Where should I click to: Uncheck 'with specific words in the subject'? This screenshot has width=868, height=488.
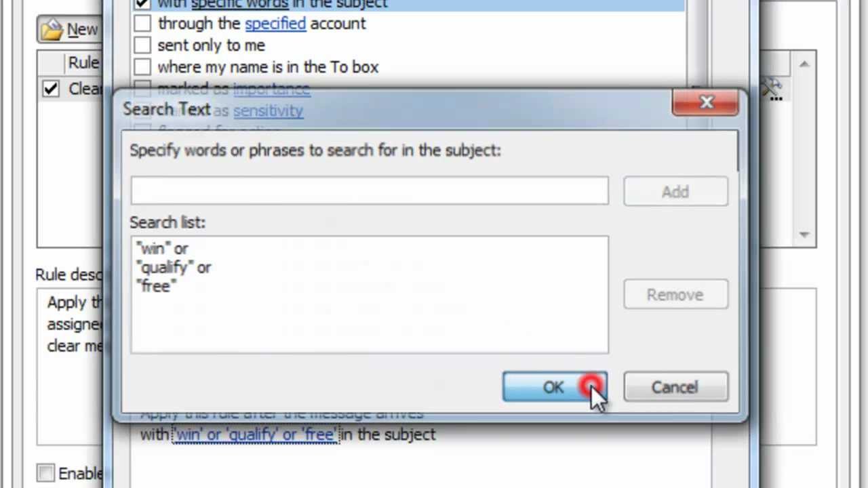(142, 3)
